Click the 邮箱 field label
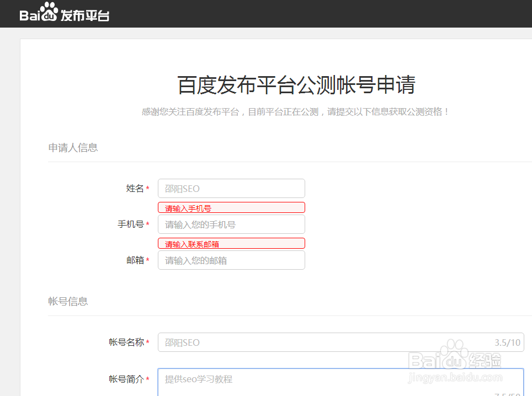532x396 pixels. click(135, 260)
